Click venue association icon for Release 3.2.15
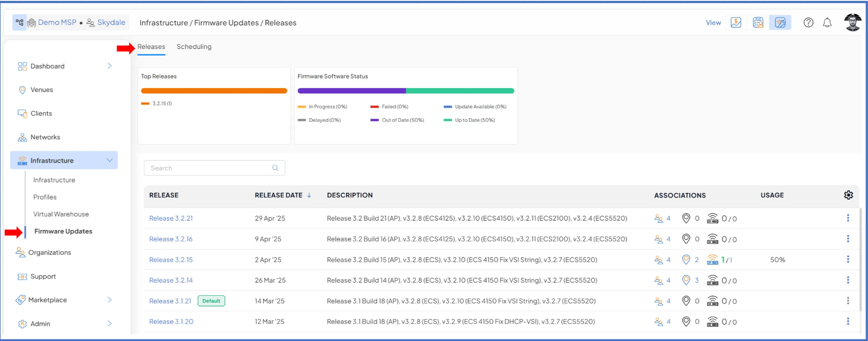Image resolution: width=868 pixels, height=341 pixels. [x=686, y=259]
